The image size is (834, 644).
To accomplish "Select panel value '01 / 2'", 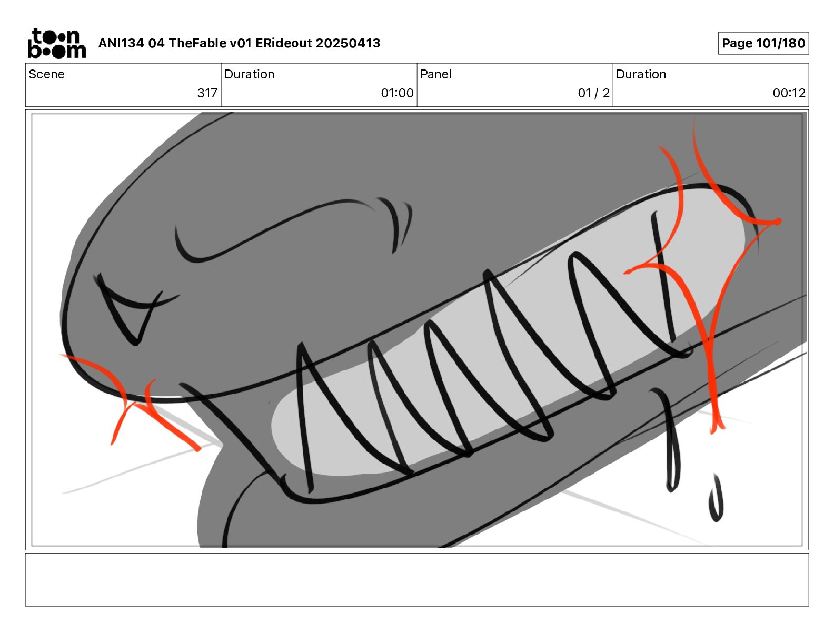I will coord(593,93).
